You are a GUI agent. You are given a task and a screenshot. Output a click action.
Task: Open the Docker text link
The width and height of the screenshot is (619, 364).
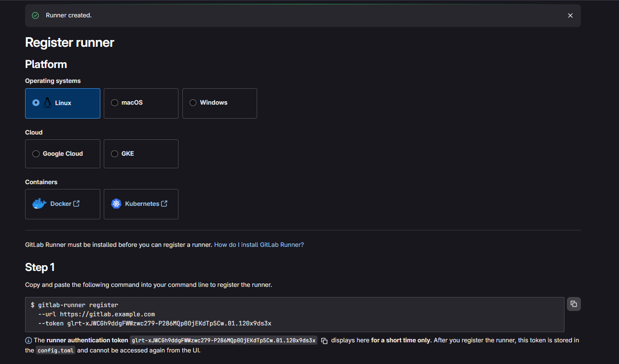[61, 204]
